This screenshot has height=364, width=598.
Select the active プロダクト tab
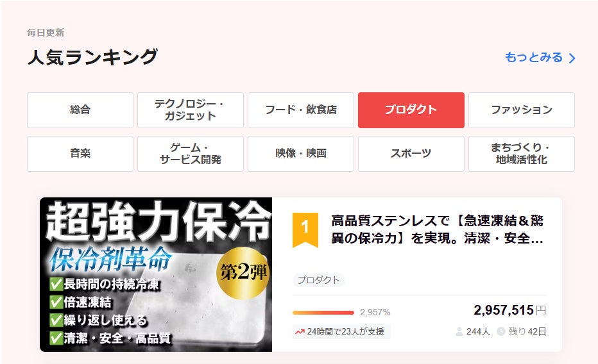click(x=411, y=110)
